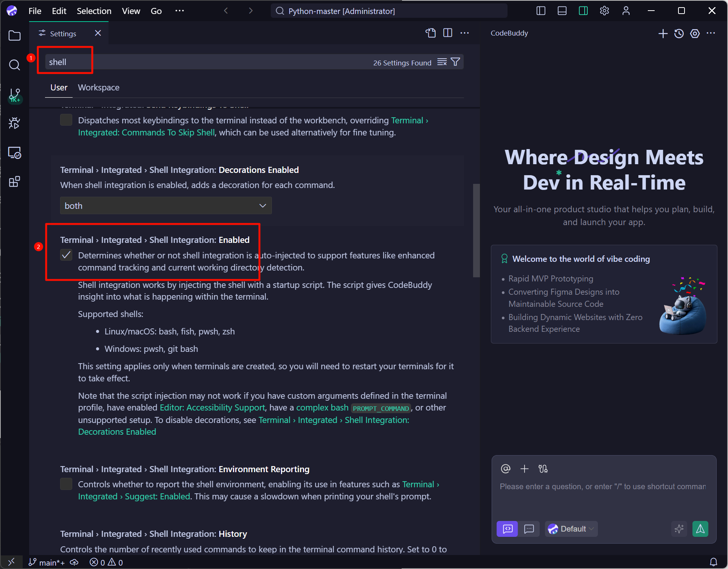Switch to the Workspace settings tab
This screenshot has width=728, height=569.
click(98, 88)
